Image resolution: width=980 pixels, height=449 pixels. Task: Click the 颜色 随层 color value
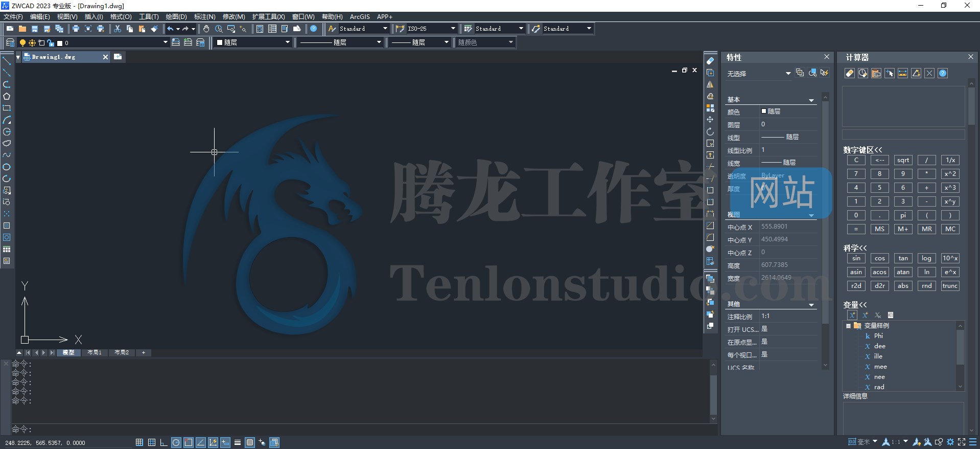tap(788, 111)
